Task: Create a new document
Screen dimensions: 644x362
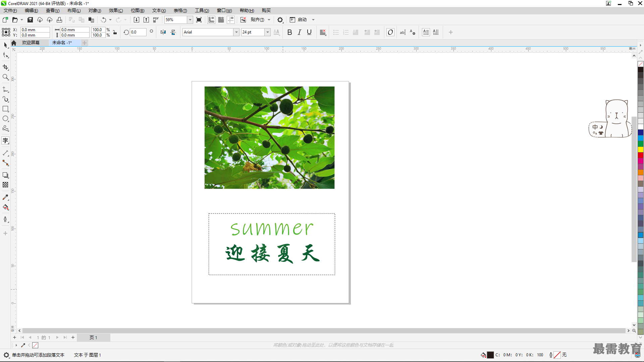Action: click(x=5, y=20)
